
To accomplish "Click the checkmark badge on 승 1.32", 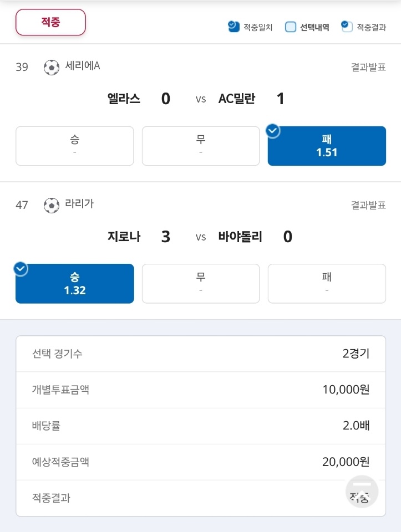I will [21, 269].
